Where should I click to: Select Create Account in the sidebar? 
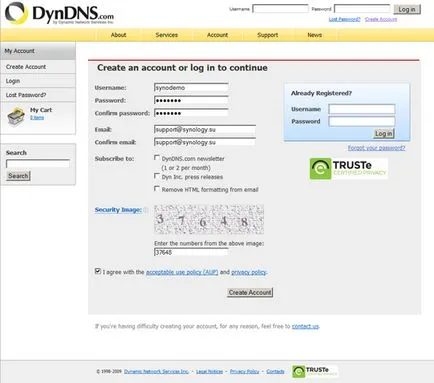point(38,67)
